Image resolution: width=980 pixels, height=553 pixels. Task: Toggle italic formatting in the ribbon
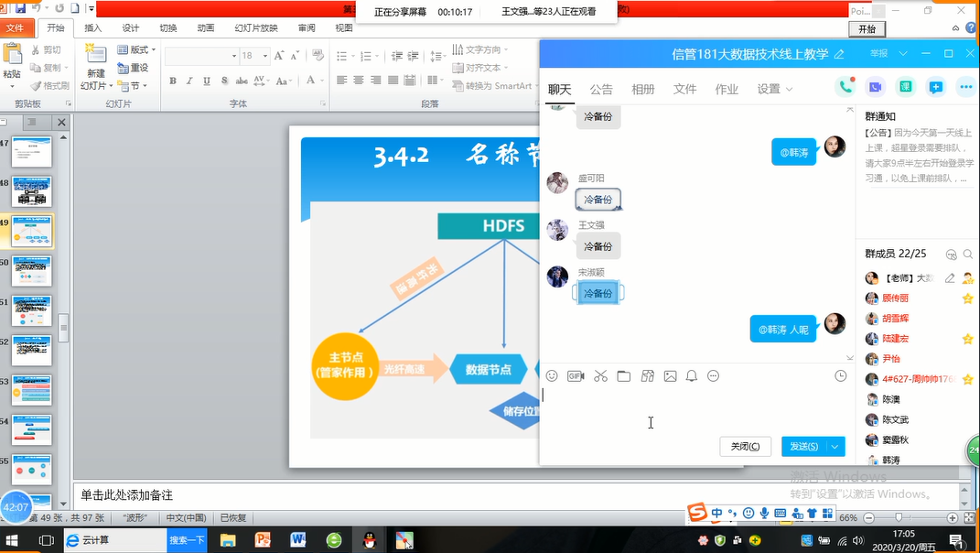coord(190,81)
